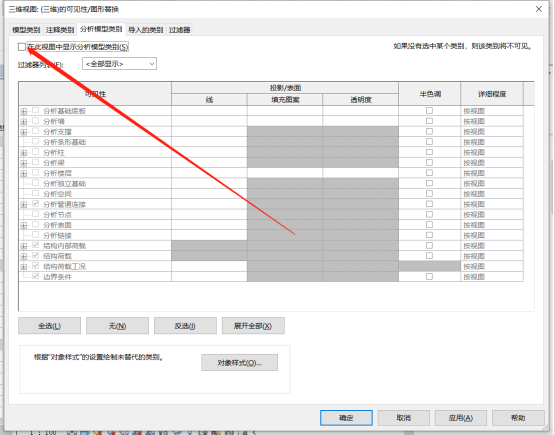Click 按视图 detail level in 分析表面 row
Viewport: 554px width, 435px height.
pyautogui.click(x=492, y=225)
